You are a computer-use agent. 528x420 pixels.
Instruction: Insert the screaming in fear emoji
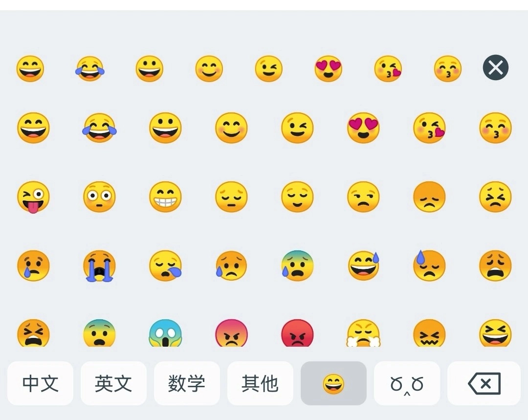pyautogui.click(x=165, y=333)
